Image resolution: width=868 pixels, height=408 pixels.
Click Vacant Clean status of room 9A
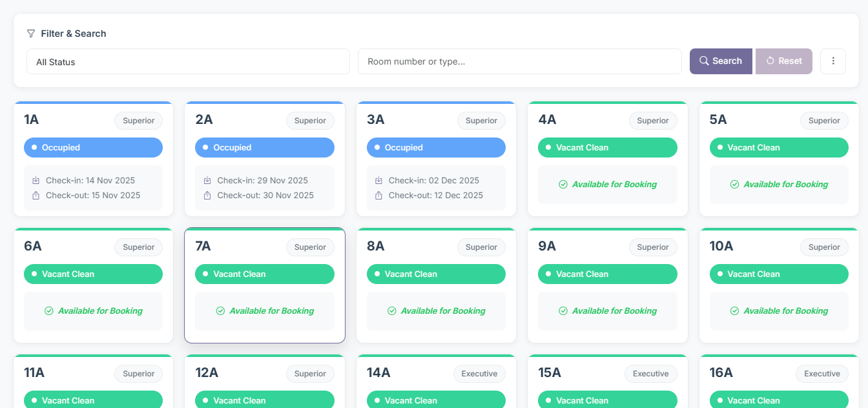[608, 274]
